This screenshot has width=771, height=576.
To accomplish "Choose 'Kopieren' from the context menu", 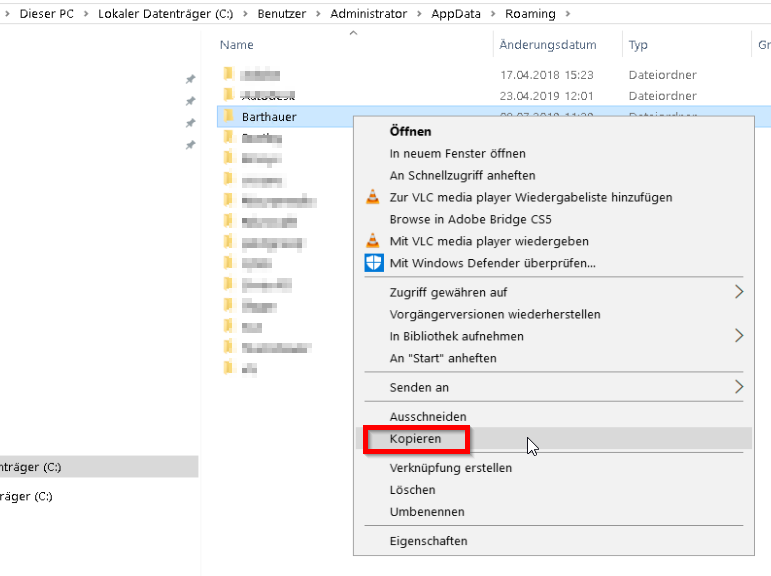I will click(417, 439).
